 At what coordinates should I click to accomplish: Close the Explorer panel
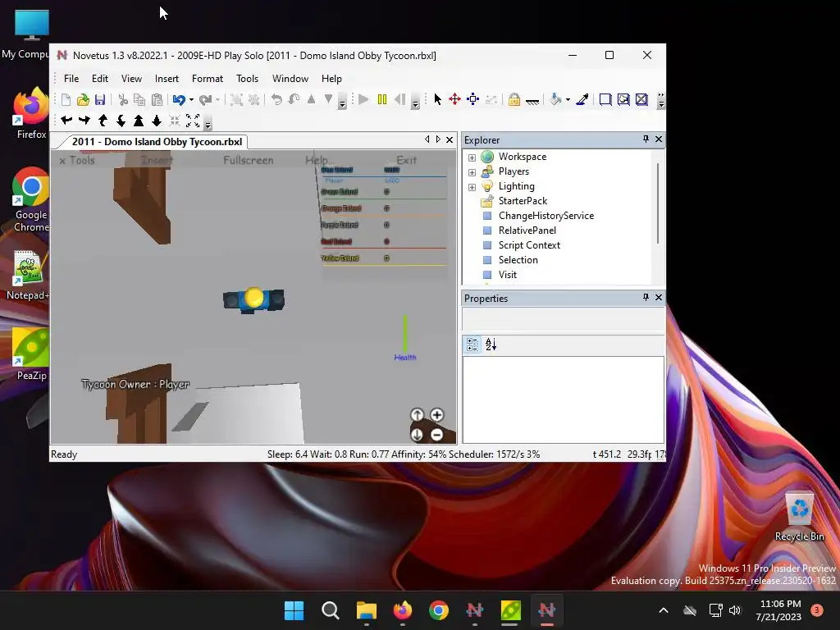tap(659, 139)
